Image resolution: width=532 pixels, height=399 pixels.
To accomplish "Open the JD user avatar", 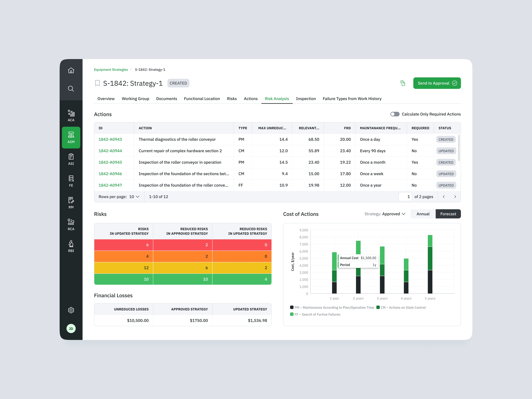I will [x=71, y=329].
